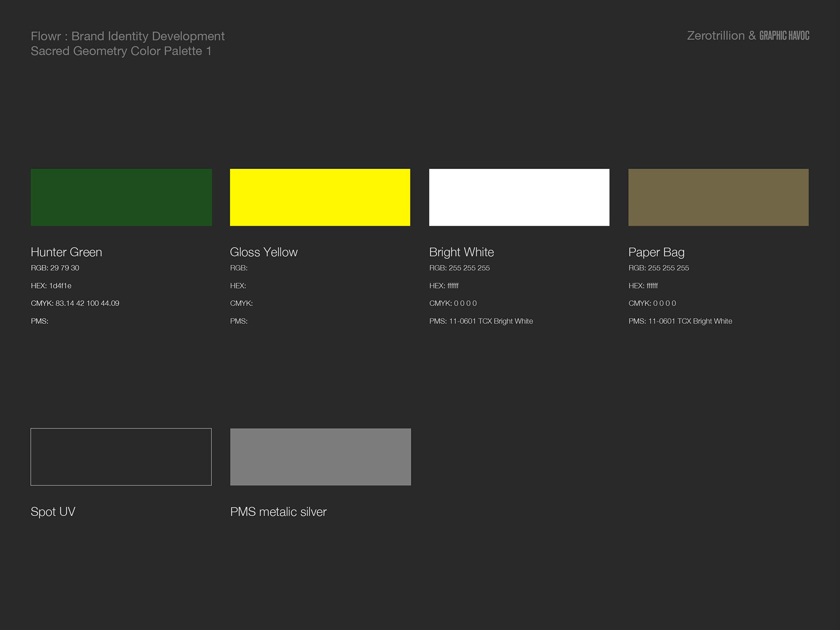Click the Hunter Green label
This screenshot has height=630, width=840.
[66, 252]
